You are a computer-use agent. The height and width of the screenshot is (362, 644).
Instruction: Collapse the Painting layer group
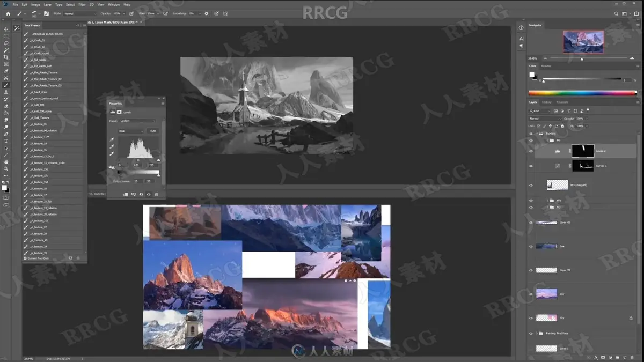click(537, 134)
